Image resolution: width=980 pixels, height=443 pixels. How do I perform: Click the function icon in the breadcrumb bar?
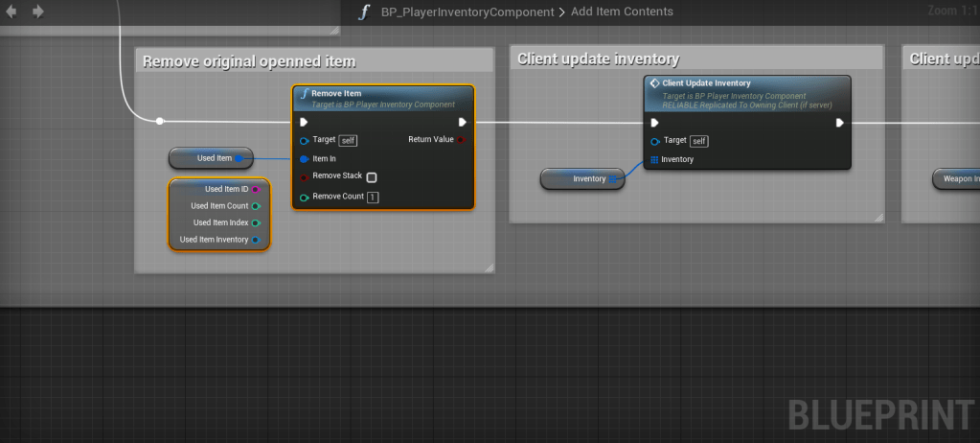[364, 12]
